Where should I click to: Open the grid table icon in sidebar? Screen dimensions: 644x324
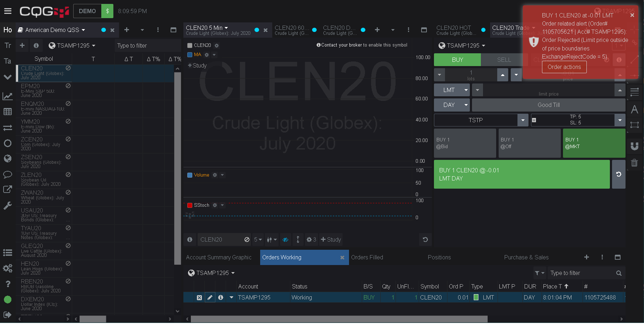pyautogui.click(x=7, y=112)
